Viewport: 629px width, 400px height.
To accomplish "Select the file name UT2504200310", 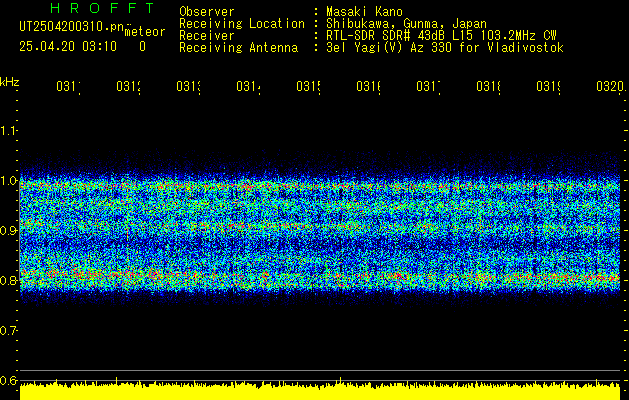I will (72, 27).
